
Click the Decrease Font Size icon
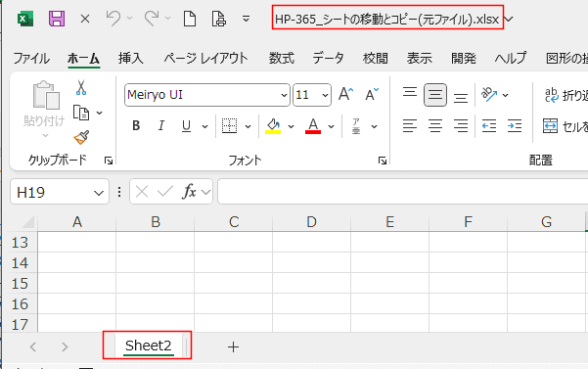[372, 94]
